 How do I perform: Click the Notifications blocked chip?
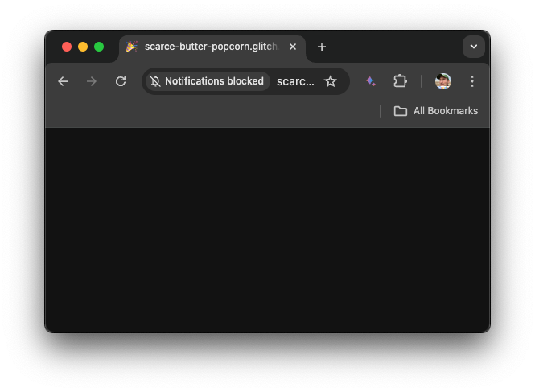pos(208,81)
